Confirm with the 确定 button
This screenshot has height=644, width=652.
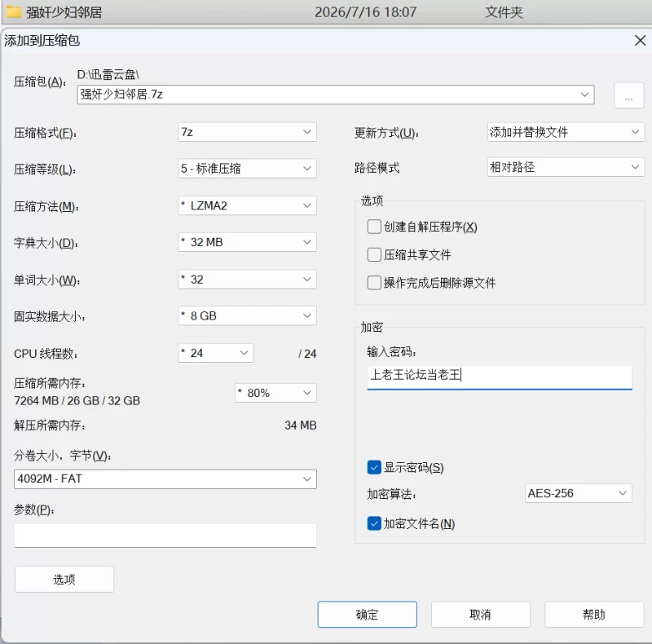coord(368,615)
